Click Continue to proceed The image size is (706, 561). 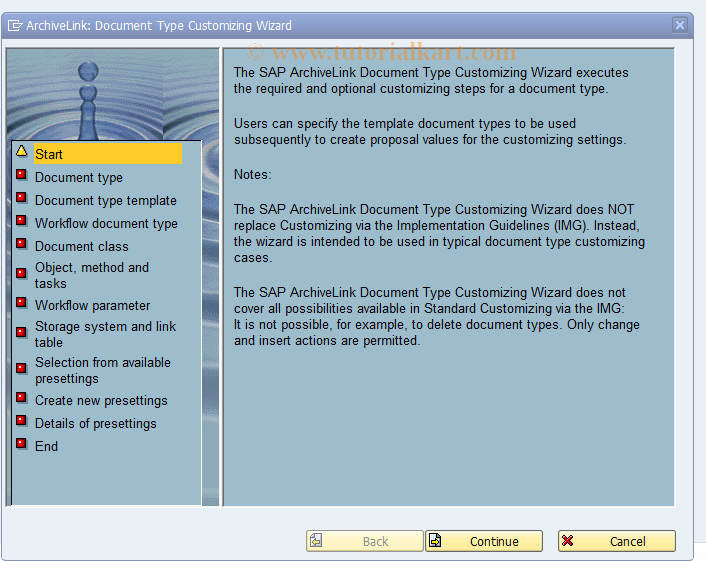click(484, 541)
